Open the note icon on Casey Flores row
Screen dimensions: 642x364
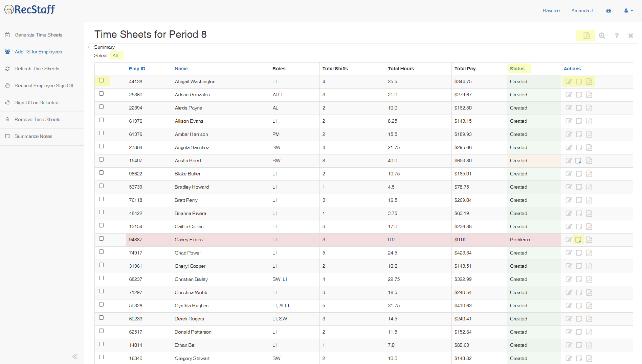(x=578, y=240)
